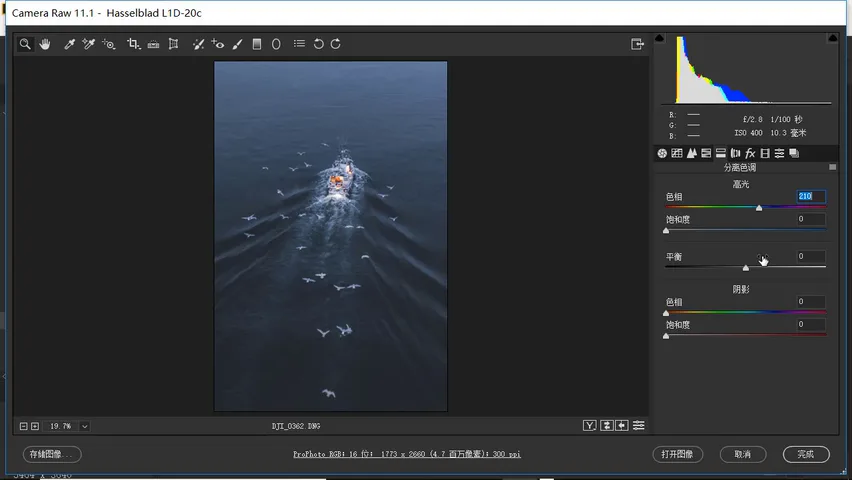This screenshot has width=852, height=480.
Task: Toggle shadow clipping warning in histogram
Action: (x=660, y=38)
